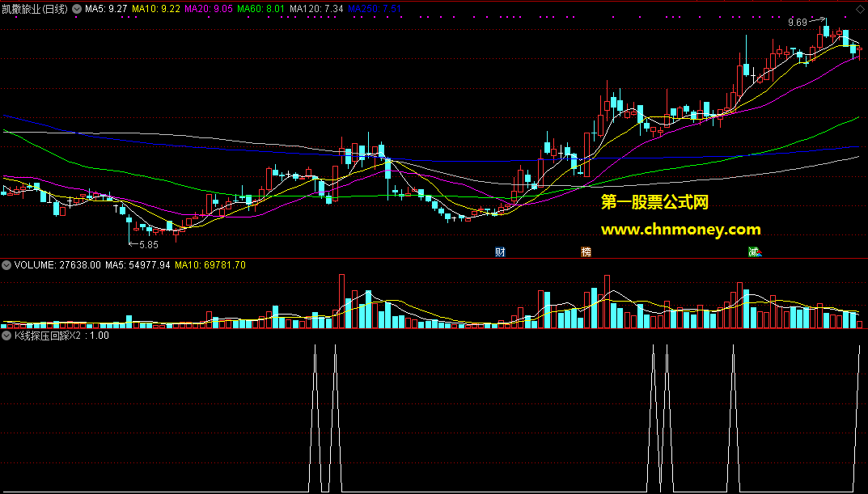Click the VOLUME: 27638.00 label
The image size is (868, 494).
point(57,265)
